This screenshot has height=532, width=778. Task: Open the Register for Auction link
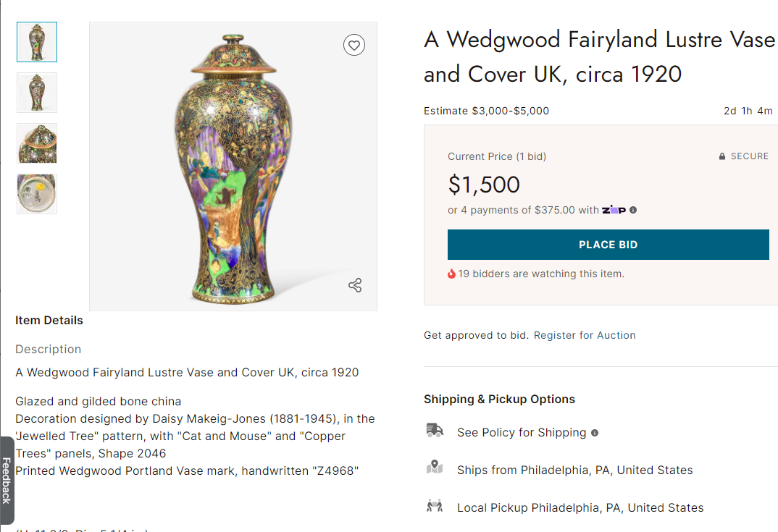(x=585, y=335)
